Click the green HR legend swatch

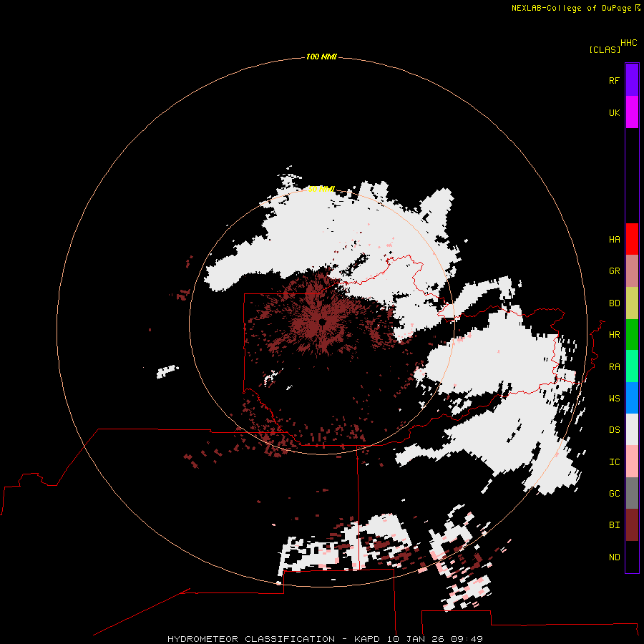point(632,334)
